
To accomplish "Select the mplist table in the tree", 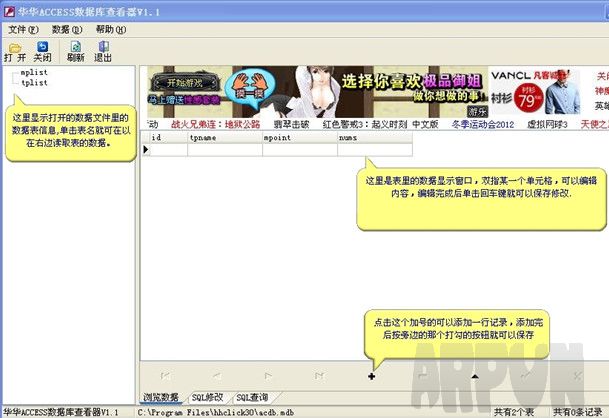I will (33, 73).
